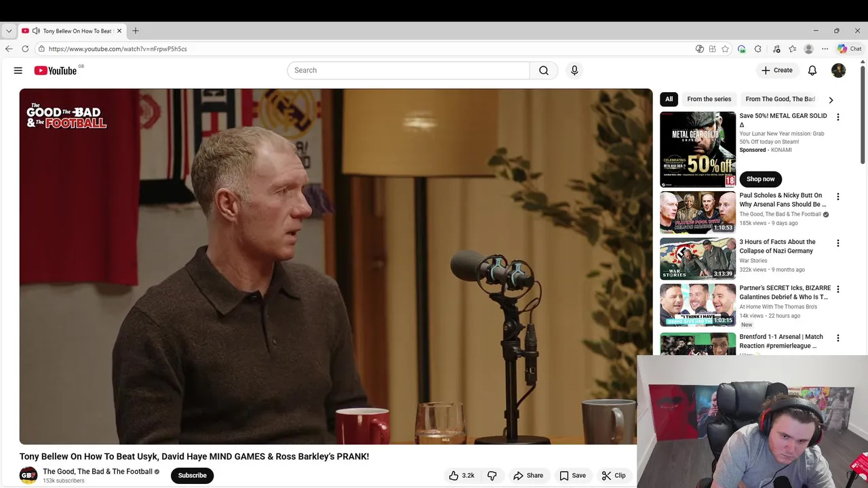Go to YouTube home via the logo
Viewport: 868px width, 488px height.
pyautogui.click(x=56, y=70)
